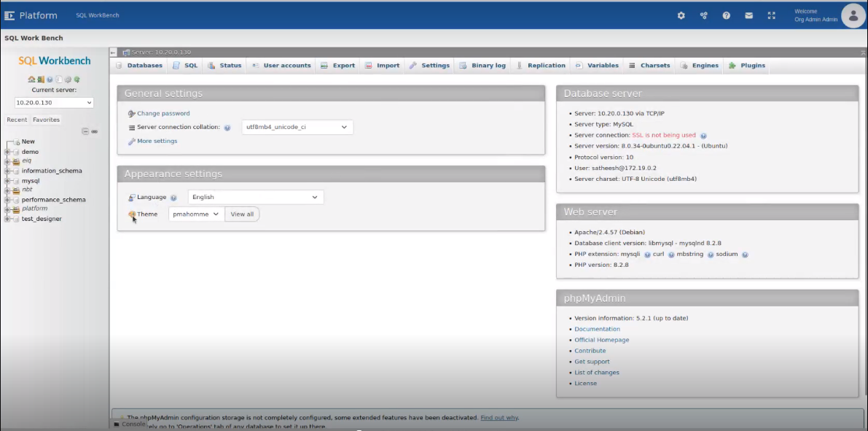Show the Favorites tables list

click(46, 120)
